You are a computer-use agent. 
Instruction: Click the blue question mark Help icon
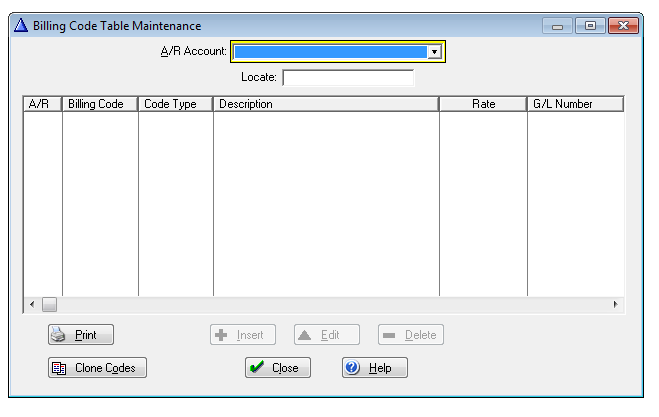352,368
